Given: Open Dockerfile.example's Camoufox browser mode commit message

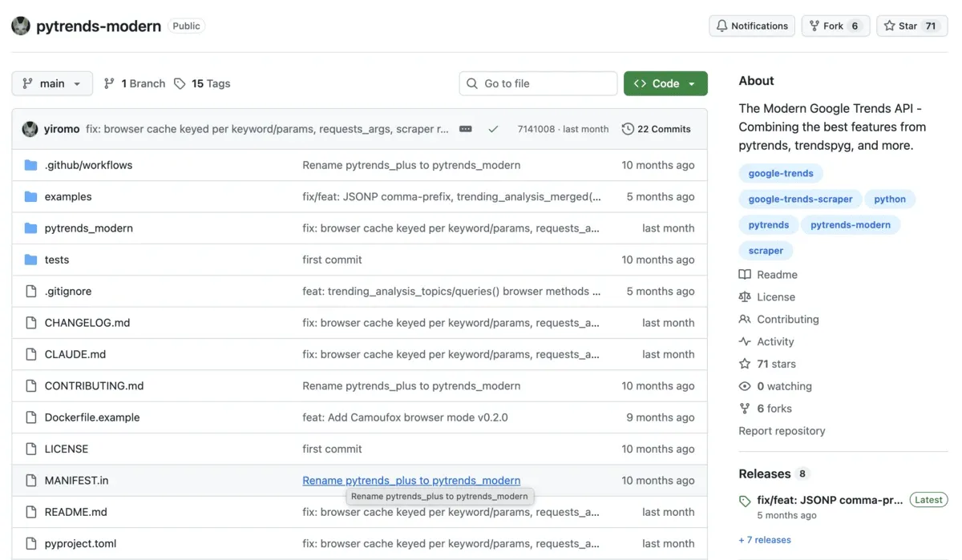Looking at the screenshot, I should pos(405,417).
